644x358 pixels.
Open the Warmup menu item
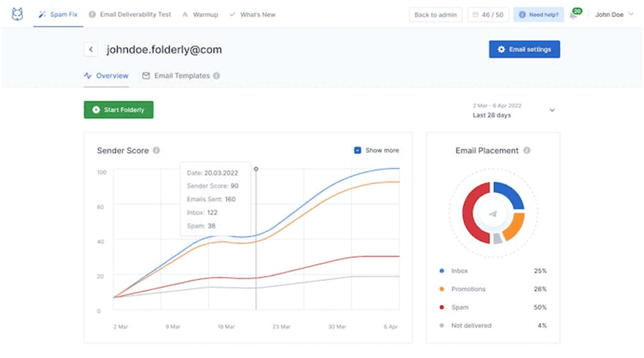201,14
